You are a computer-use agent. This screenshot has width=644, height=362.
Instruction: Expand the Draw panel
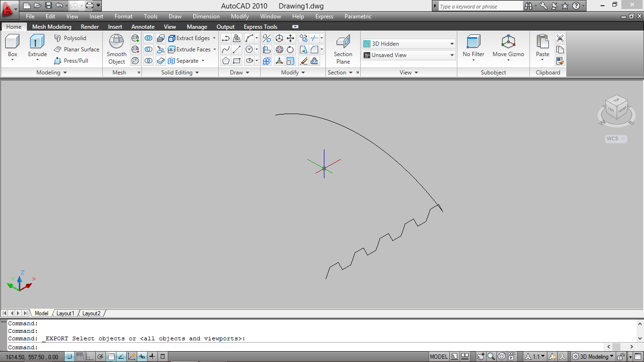(239, 73)
